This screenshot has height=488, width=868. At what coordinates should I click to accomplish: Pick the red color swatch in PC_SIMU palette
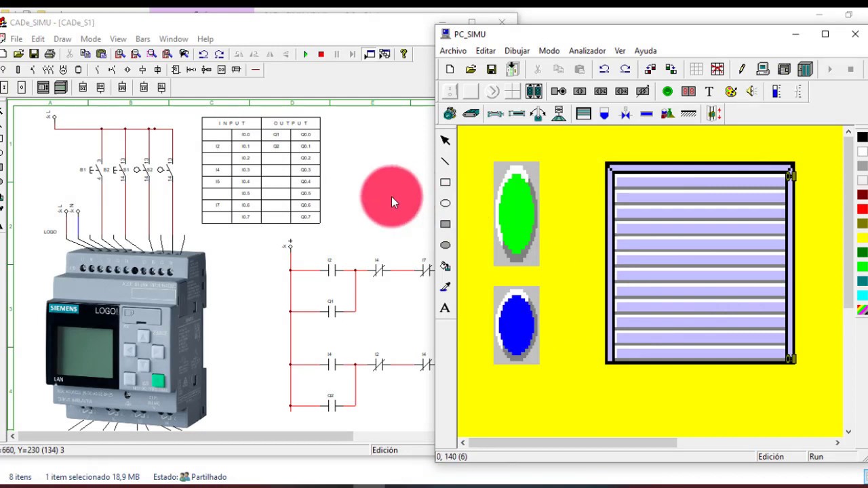863,209
